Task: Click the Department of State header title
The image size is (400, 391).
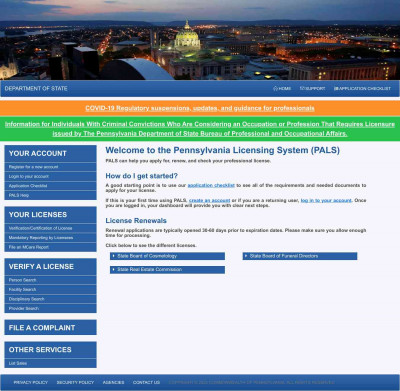Action: 36,88
